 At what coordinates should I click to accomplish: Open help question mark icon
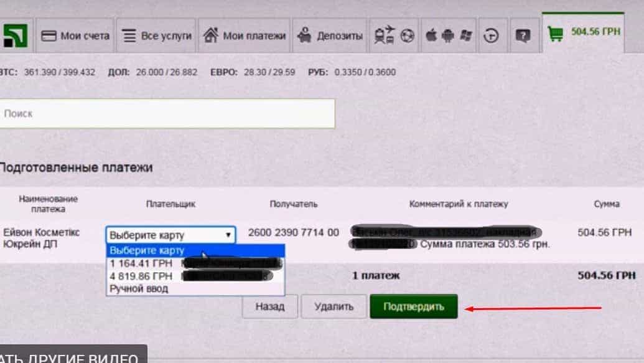pyautogui.click(x=523, y=35)
